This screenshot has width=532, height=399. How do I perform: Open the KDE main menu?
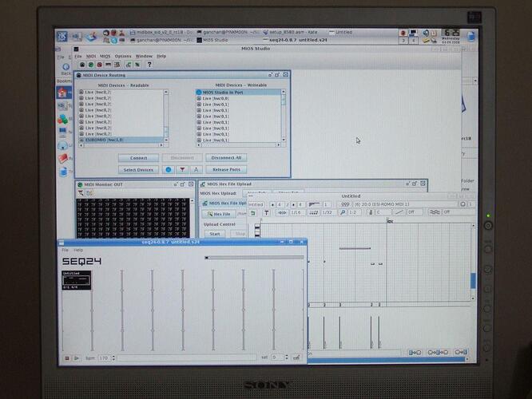click(x=62, y=36)
